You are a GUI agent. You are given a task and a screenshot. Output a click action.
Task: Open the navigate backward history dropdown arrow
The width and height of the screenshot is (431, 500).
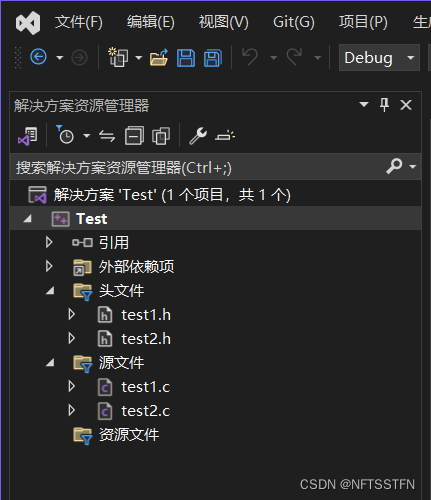(60, 58)
